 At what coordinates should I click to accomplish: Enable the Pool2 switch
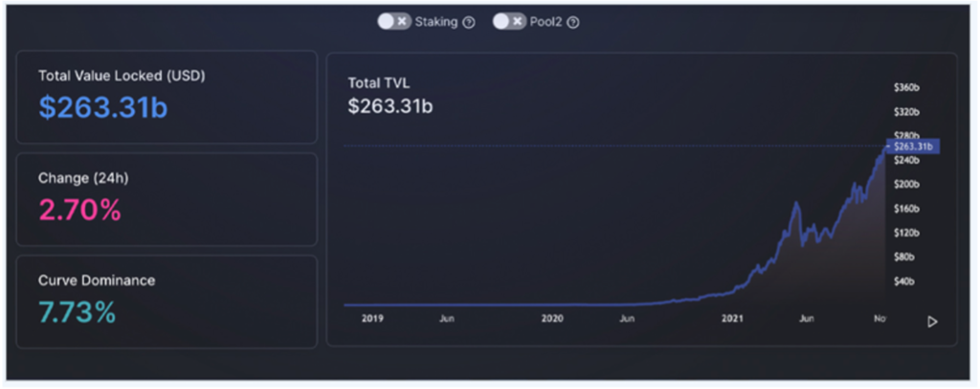coord(509,22)
